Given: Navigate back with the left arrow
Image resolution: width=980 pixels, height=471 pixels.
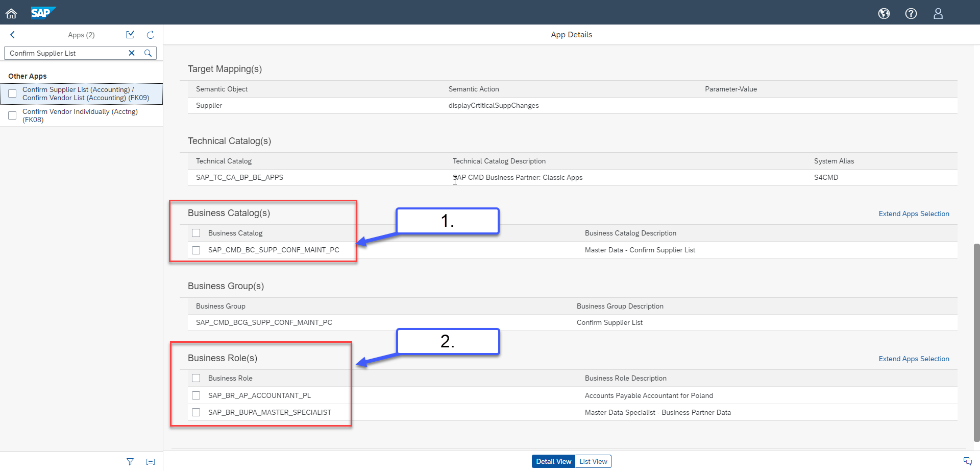Looking at the screenshot, I should pyautogui.click(x=13, y=35).
